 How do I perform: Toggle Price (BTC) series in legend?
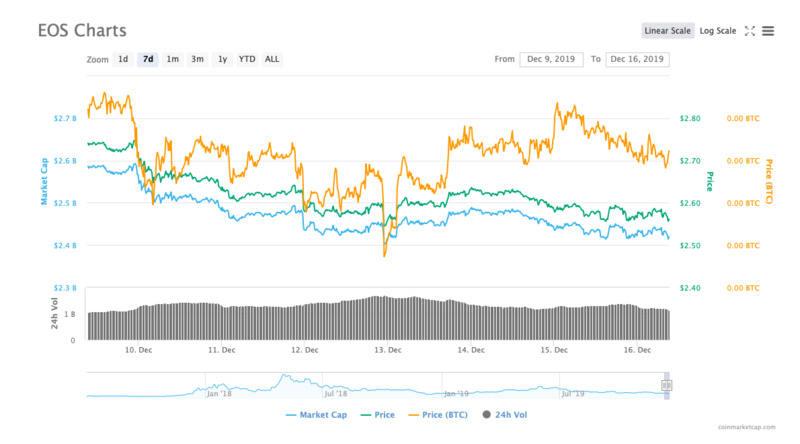[438, 415]
